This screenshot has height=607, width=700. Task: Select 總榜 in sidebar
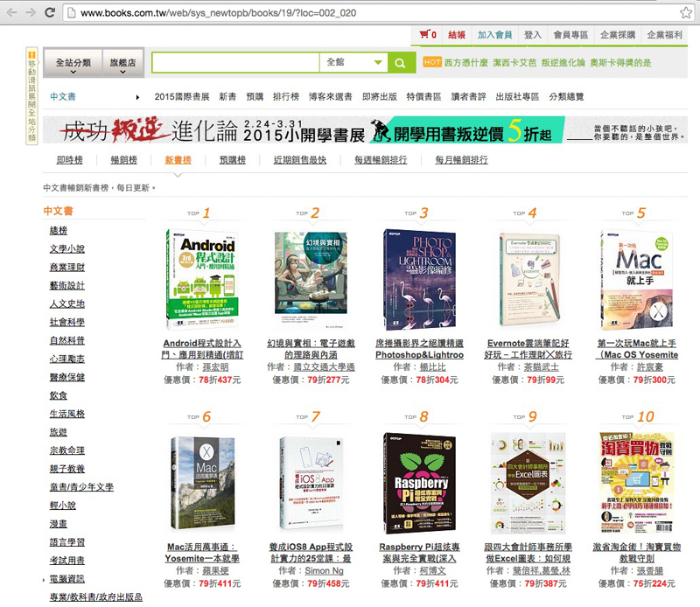59,231
